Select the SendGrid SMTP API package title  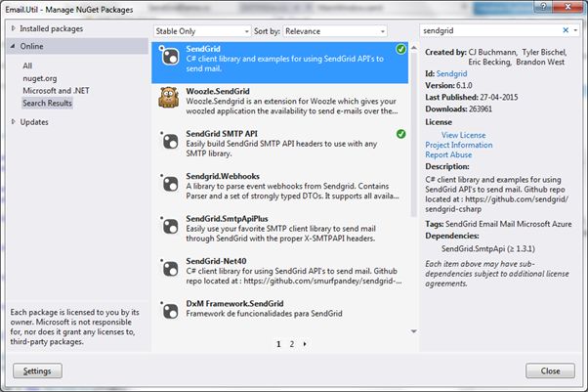pyautogui.click(x=222, y=134)
